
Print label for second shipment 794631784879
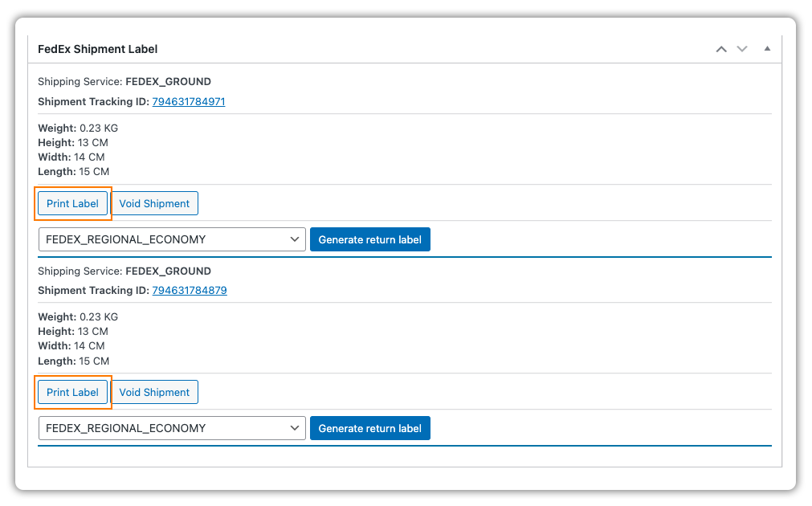(x=72, y=392)
